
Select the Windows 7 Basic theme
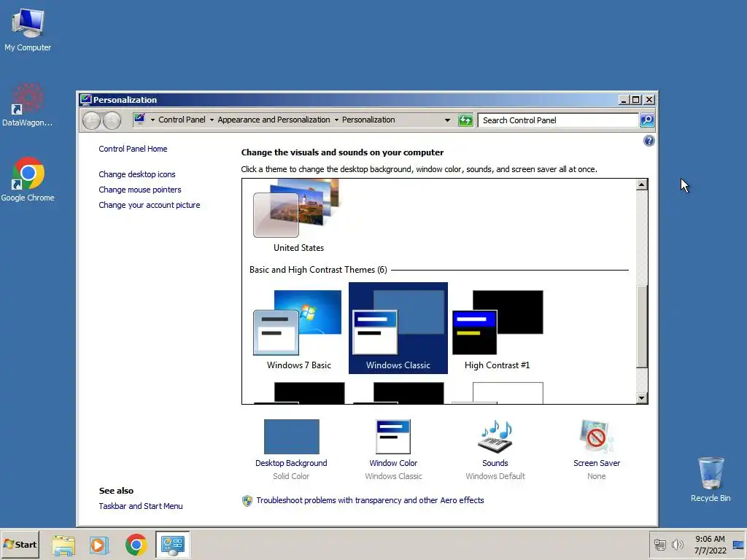point(298,328)
